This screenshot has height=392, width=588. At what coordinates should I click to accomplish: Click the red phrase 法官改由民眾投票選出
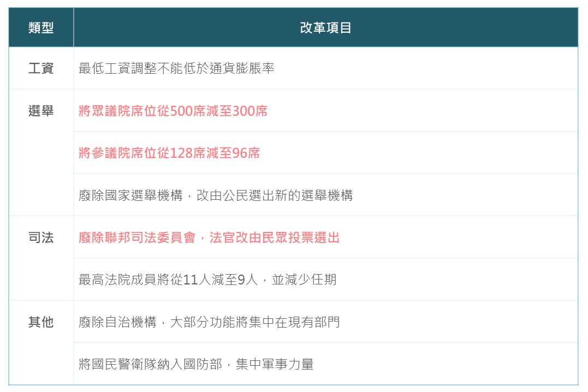click(x=274, y=238)
